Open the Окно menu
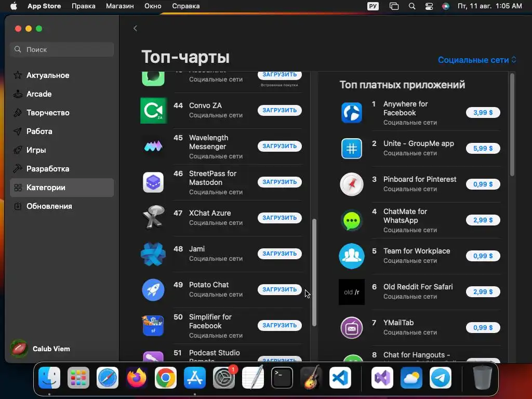The height and width of the screenshot is (399, 532). (x=153, y=6)
